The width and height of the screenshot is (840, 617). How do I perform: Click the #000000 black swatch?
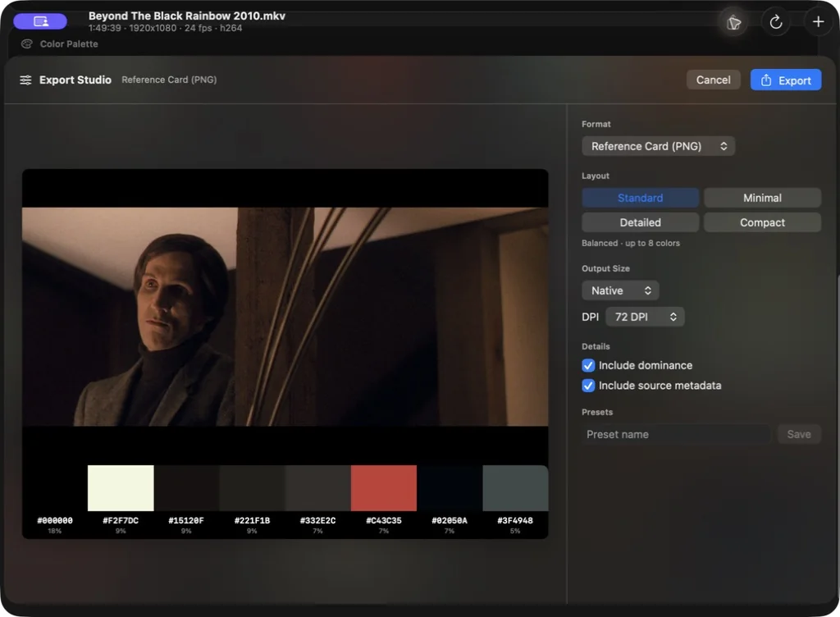pyautogui.click(x=55, y=488)
